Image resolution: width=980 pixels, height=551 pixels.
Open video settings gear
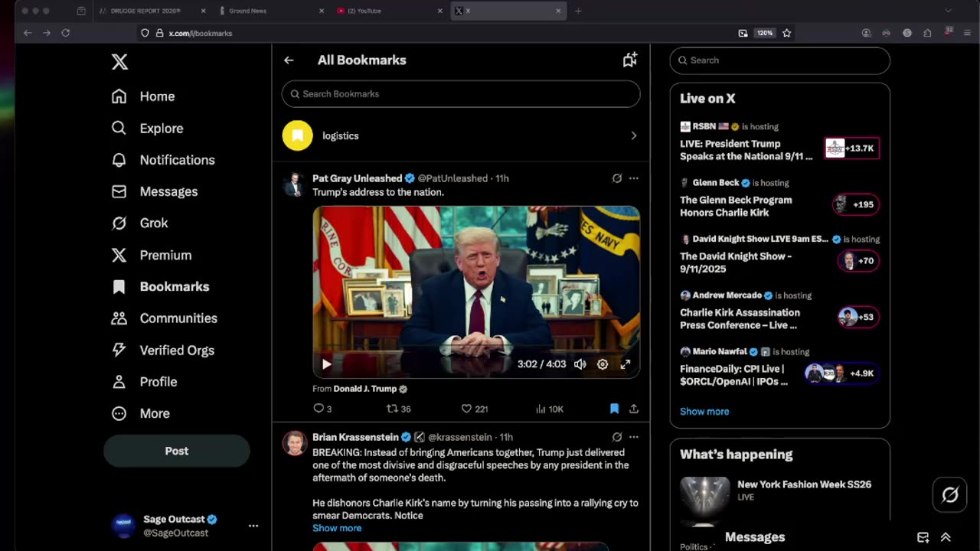pyautogui.click(x=603, y=364)
